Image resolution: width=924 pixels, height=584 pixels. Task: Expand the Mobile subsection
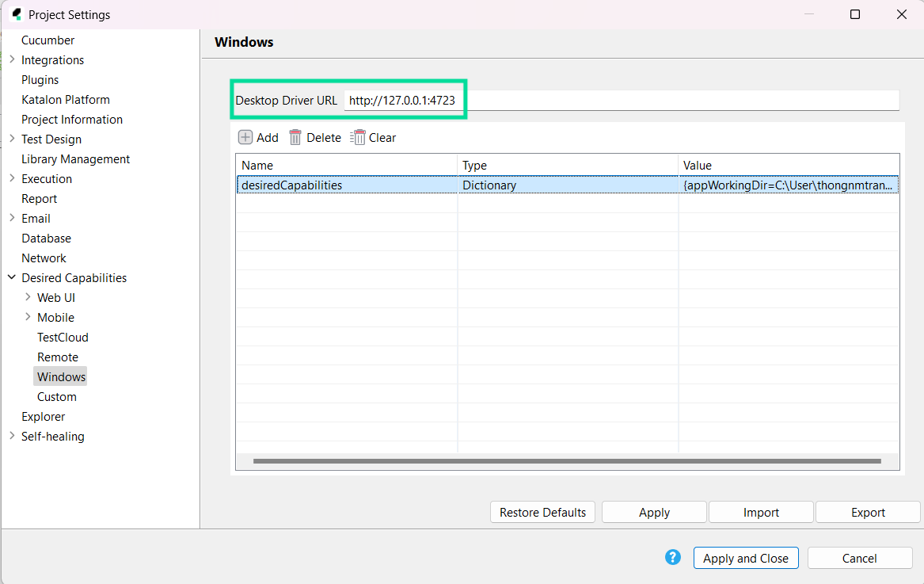27,317
